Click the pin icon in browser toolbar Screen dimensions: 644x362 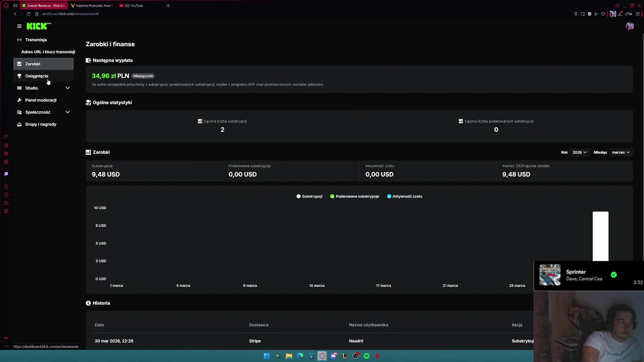pyautogui.click(x=576, y=14)
